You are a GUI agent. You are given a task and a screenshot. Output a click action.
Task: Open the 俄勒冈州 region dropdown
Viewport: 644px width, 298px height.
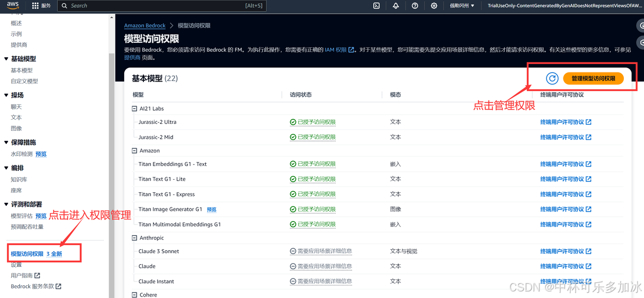coord(462,6)
